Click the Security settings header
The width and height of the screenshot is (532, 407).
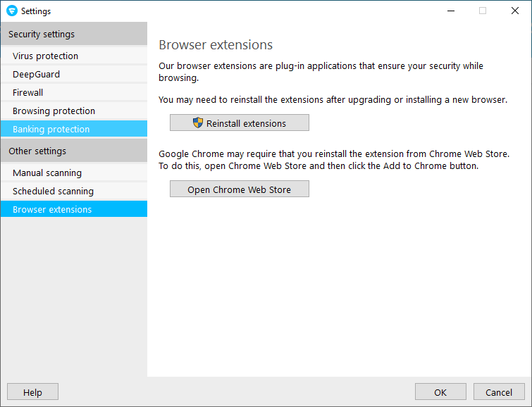[x=74, y=34]
